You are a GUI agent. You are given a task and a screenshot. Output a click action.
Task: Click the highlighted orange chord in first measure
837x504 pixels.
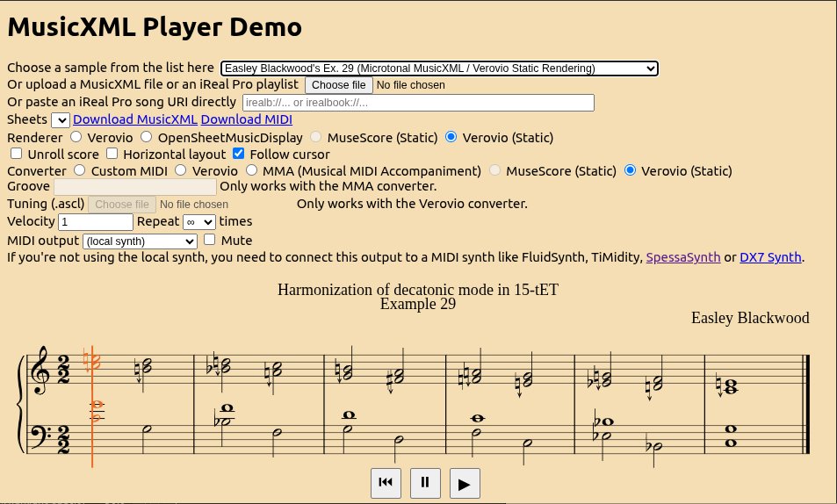93,361
